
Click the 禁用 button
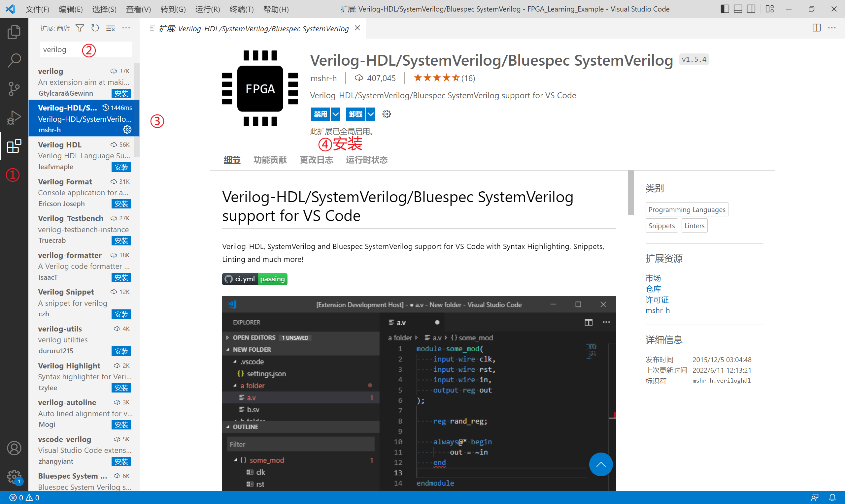[x=321, y=114]
